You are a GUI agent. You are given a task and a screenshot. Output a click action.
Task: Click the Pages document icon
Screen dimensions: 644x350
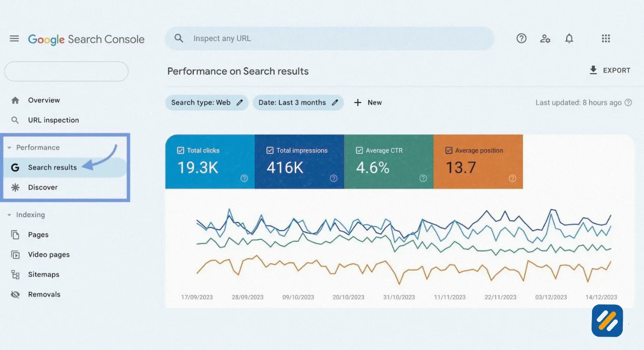pos(15,235)
